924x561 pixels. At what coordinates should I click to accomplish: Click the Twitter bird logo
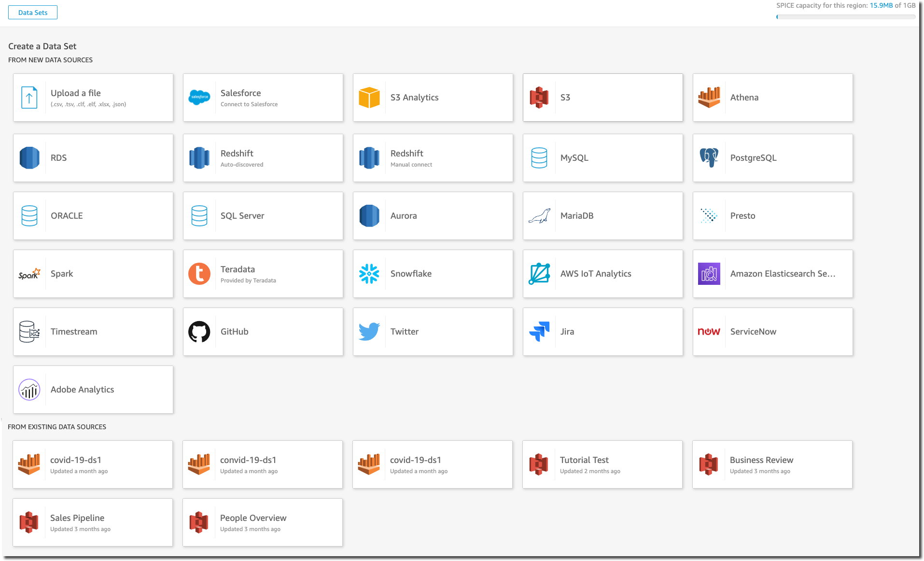coord(369,332)
